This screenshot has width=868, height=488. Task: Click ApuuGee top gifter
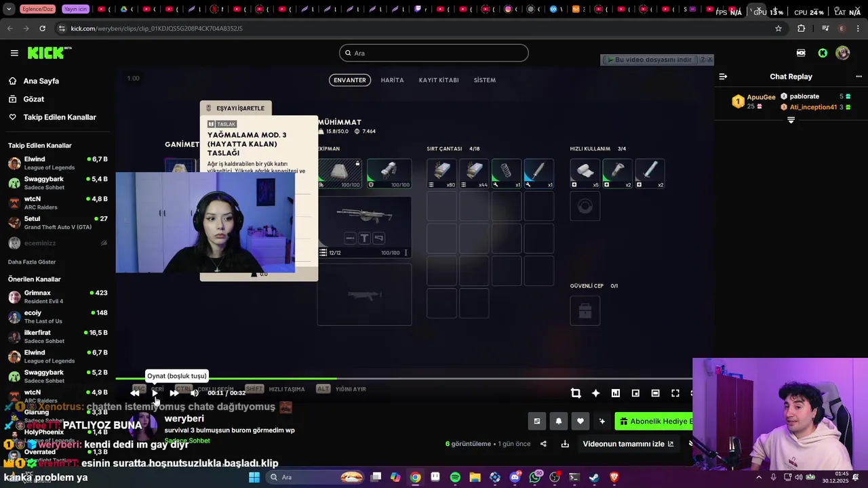[x=761, y=98]
